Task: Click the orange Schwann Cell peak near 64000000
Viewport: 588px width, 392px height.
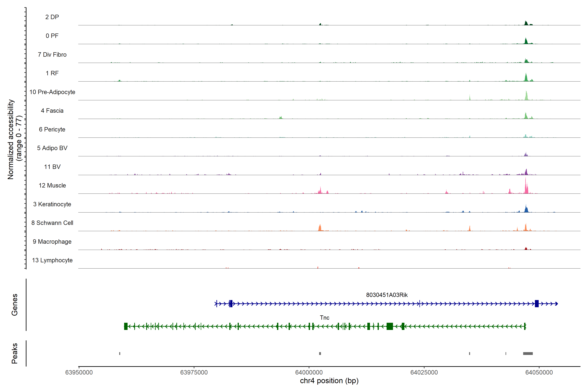Action: pyautogui.click(x=320, y=228)
